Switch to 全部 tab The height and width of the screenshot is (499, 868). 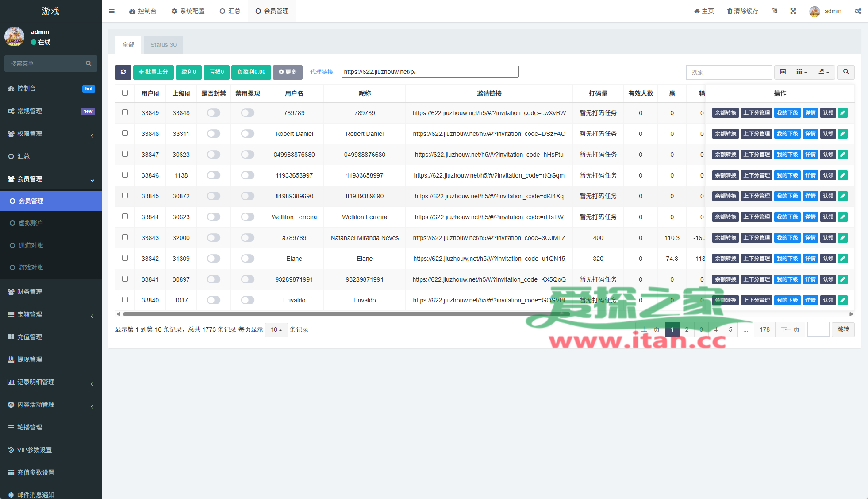[x=128, y=45]
